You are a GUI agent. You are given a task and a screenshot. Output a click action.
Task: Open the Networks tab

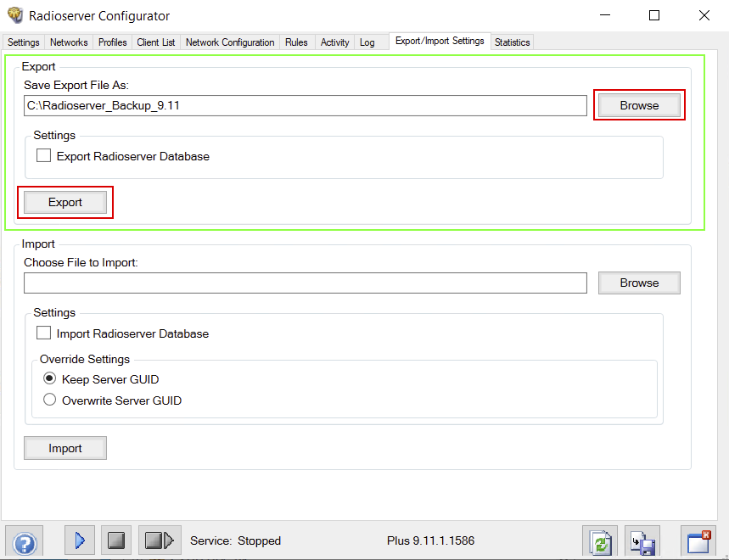69,42
